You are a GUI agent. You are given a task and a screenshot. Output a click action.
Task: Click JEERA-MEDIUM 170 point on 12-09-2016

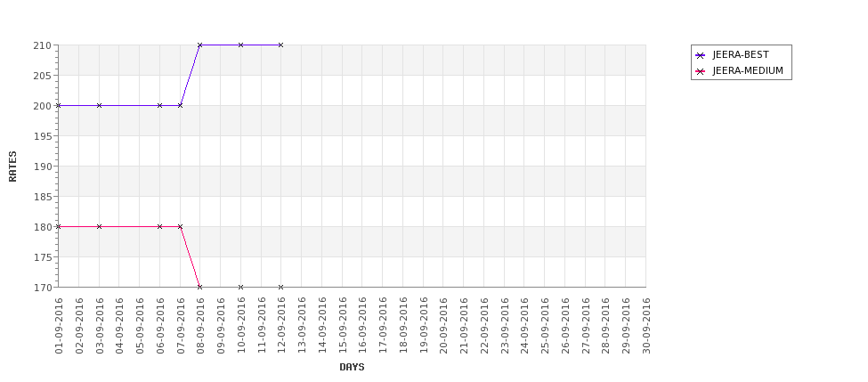[280, 287]
